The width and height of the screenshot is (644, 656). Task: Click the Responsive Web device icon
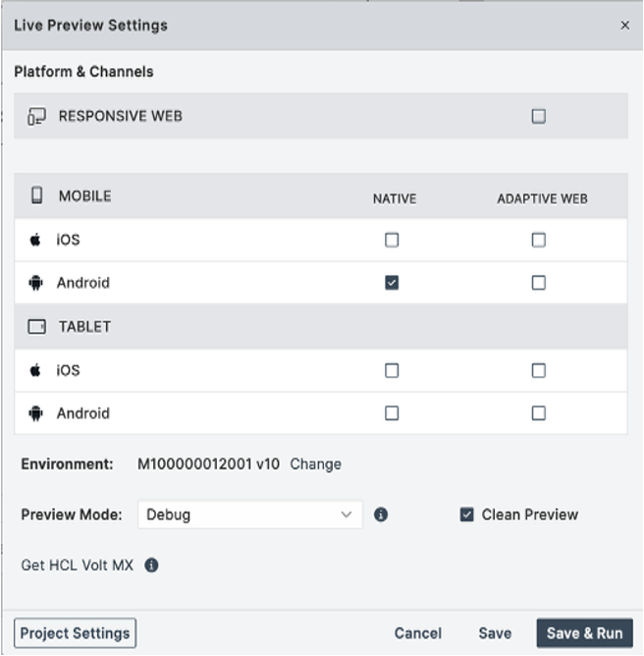[x=36, y=117]
